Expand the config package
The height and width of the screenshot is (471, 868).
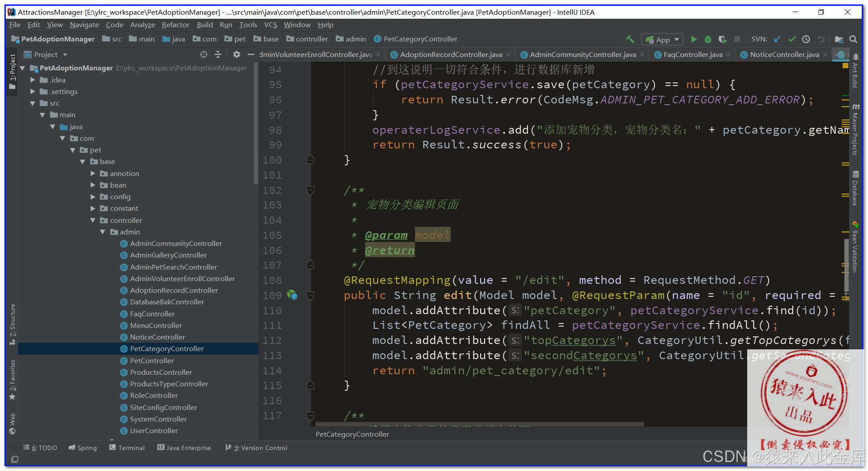tap(93, 197)
